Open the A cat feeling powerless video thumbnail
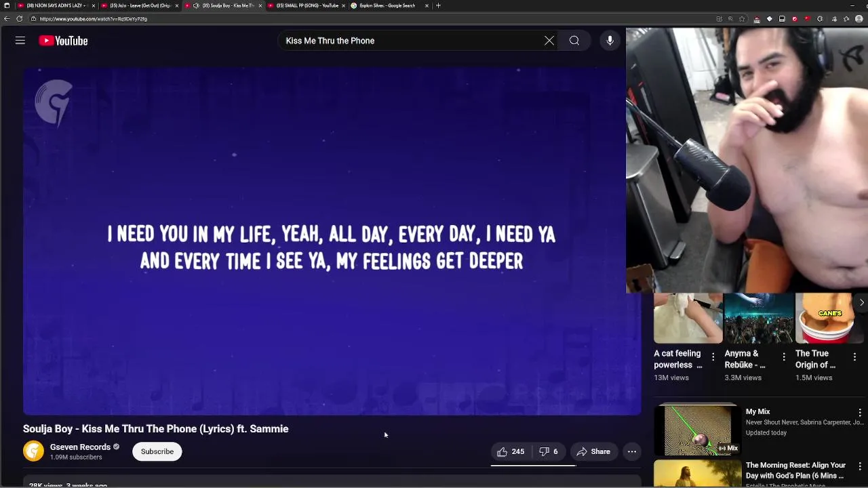The height and width of the screenshot is (488, 868). pyautogui.click(x=688, y=319)
